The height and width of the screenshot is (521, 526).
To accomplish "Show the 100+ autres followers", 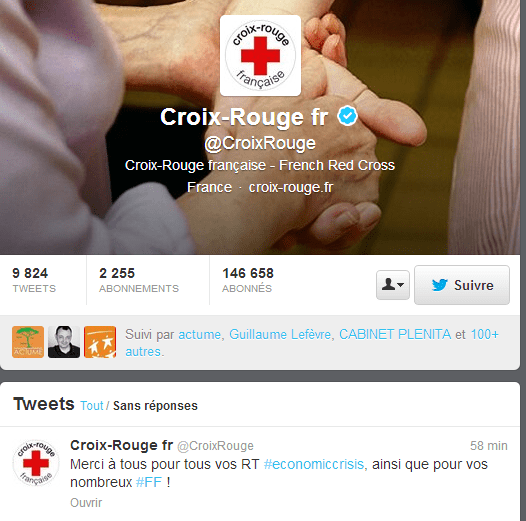I will coord(312,343).
